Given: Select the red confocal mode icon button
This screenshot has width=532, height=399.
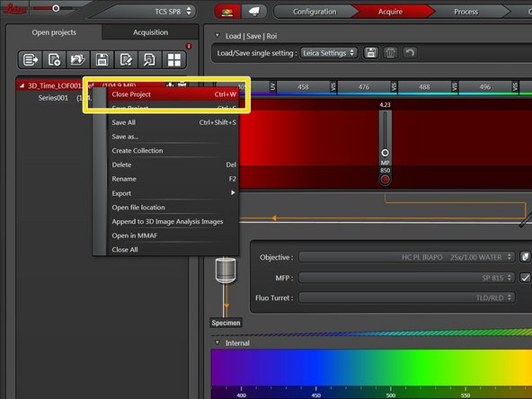Looking at the screenshot, I should click(x=227, y=12).
